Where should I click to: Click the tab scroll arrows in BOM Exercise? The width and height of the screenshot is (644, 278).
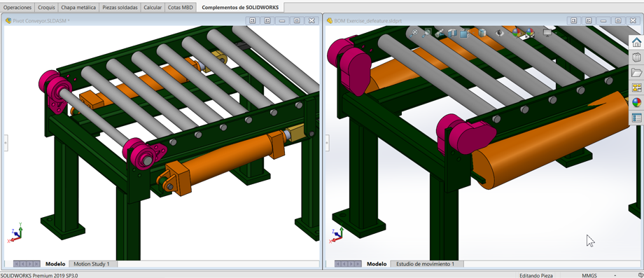(x=349, y=263)
